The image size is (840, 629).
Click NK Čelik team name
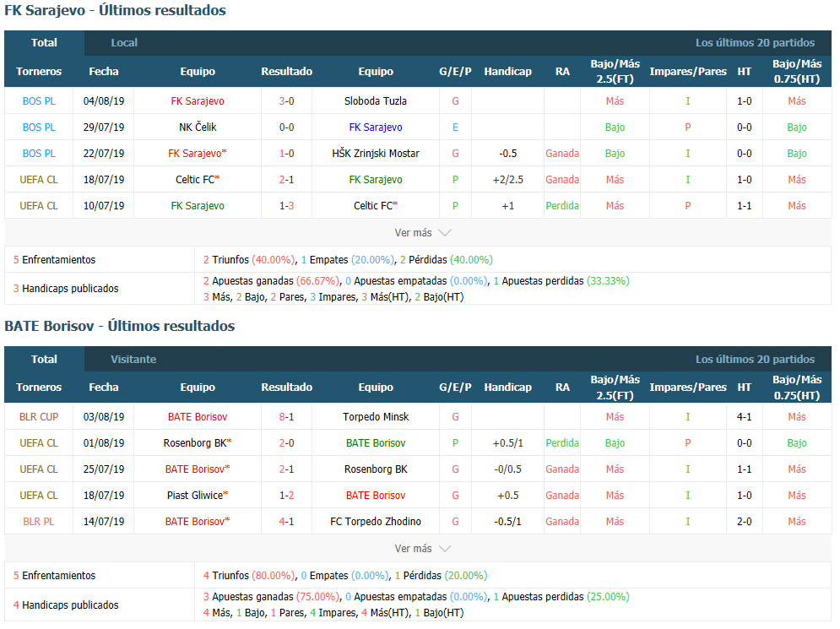click(x=198, y=127)
